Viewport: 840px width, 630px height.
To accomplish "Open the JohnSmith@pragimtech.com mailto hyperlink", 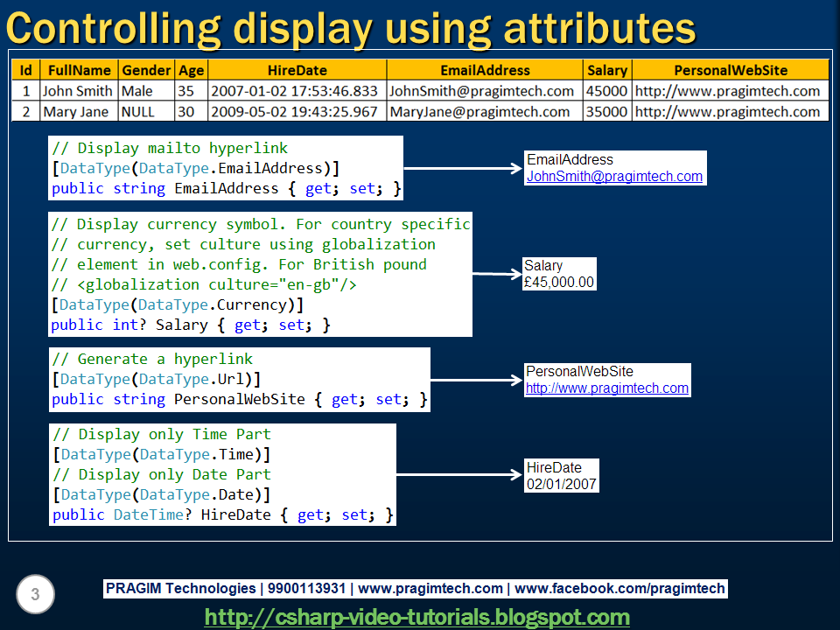I will (x=614, y=176).
